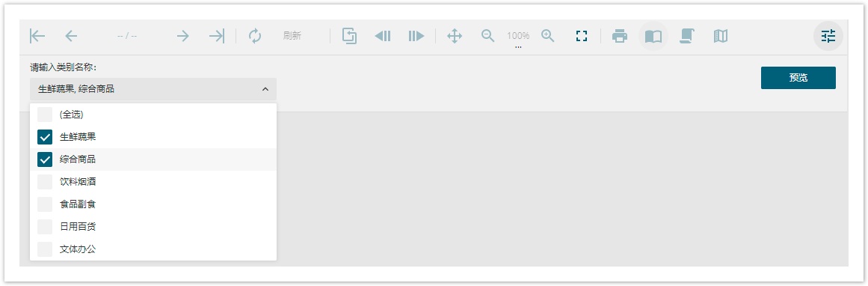Toggle full screen mode icon
Screen dimensions: 868x286
pos(581,36)
